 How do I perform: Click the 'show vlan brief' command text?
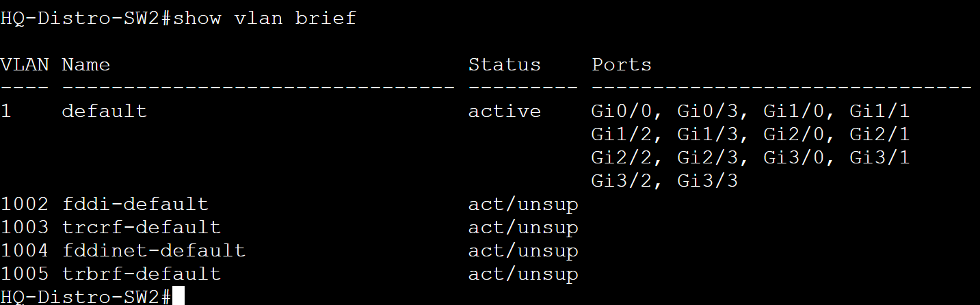click(265, 18)
